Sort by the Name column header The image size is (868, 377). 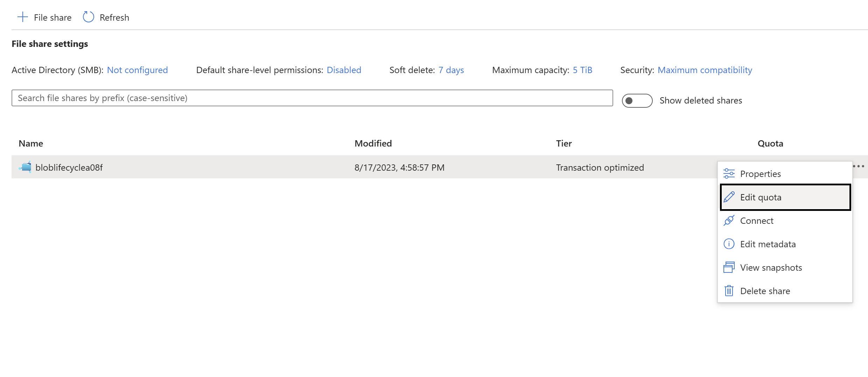coord(31,143)
